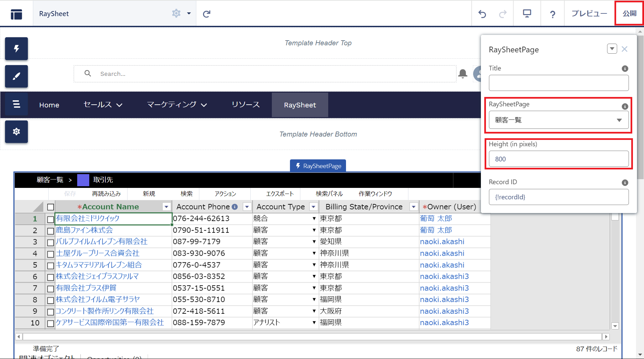The width and height of the screenshot is (644, 359).
Task: Show info for the RaySheetPage field
Action: pos(625,106)
